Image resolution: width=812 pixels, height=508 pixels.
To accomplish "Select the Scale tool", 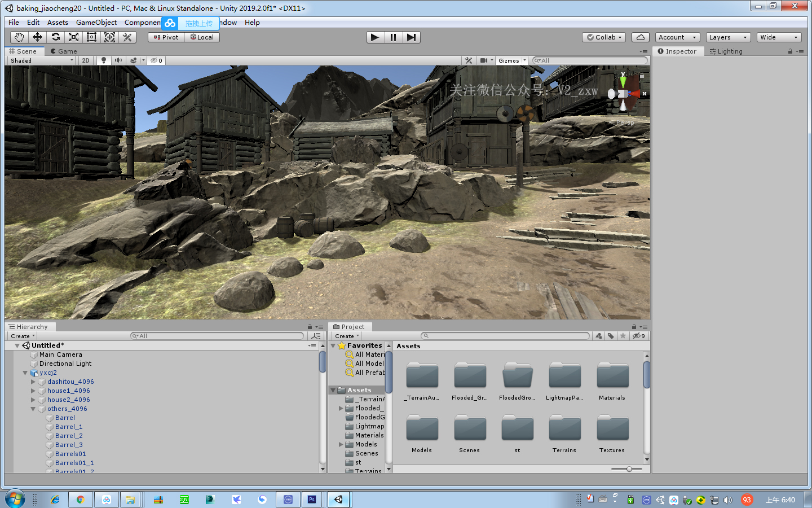I will (73, 37).
